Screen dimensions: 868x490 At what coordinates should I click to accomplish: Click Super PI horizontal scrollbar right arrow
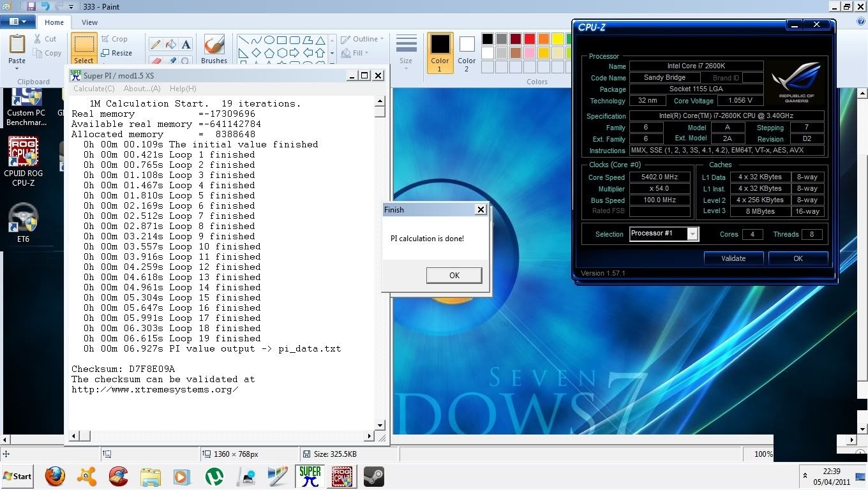coord(370,436)
